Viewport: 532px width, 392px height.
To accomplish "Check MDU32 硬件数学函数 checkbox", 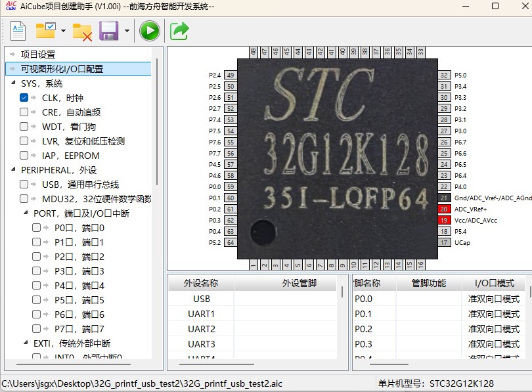I will click(x=24, y=198).
